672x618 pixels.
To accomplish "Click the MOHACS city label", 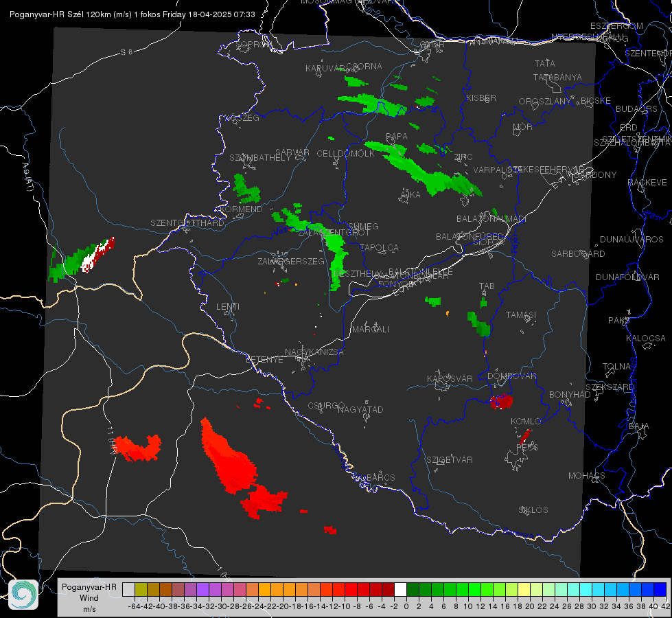I will (586, 476).
